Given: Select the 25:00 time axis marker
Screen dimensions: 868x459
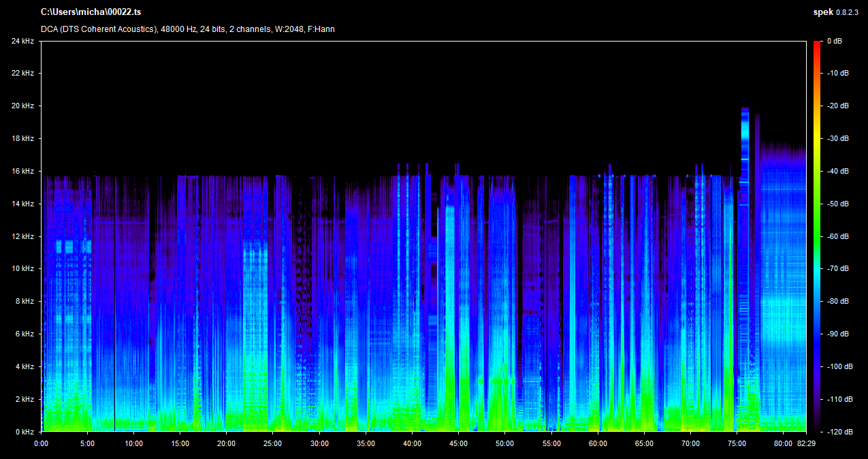Looking at the screenshot, I should tap(273, 443).
